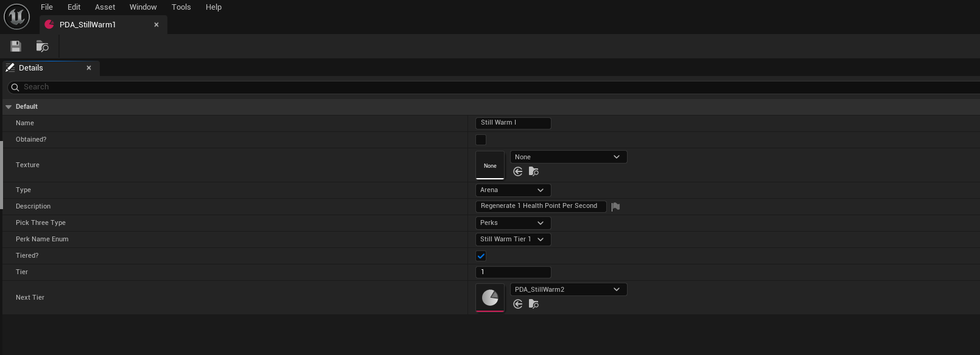Open the Next Tier dropdown showing PDA_StillWarm2
The image size is (980, 355).
[x=569, y=289]
